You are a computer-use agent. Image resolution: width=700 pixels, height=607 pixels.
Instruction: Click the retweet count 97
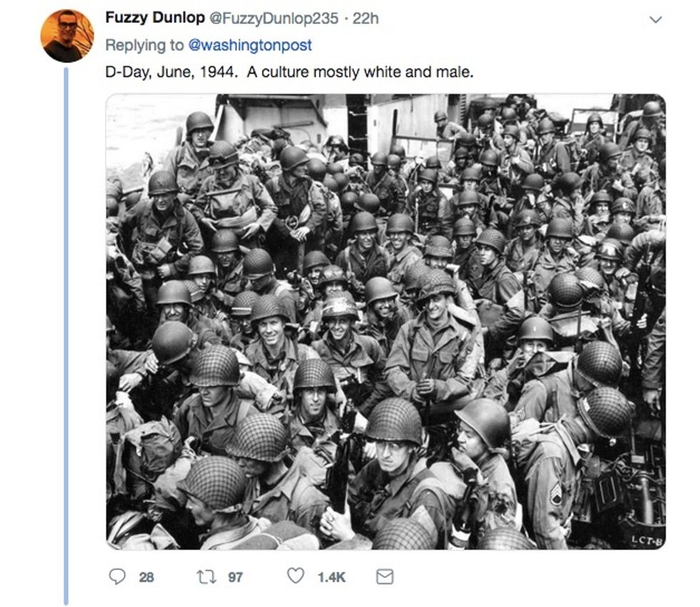pos(236,577)
